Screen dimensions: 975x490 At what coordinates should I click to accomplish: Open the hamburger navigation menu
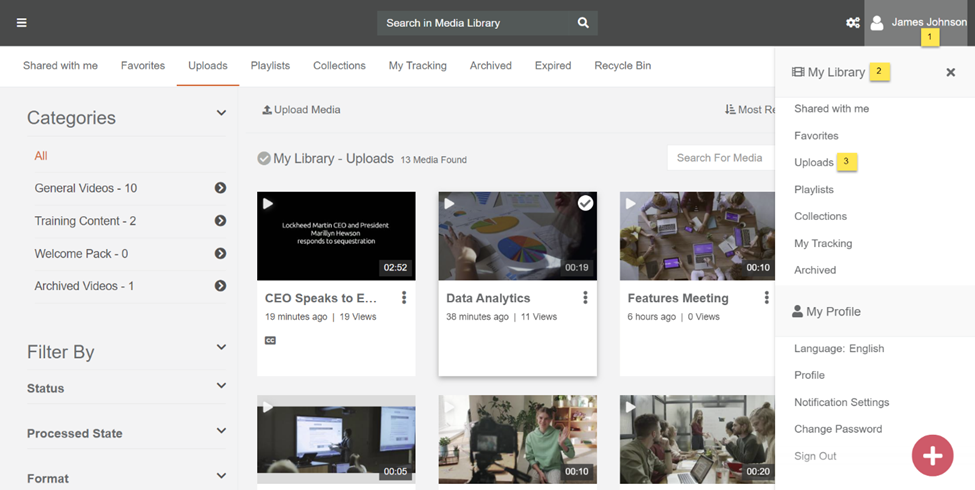22,23
